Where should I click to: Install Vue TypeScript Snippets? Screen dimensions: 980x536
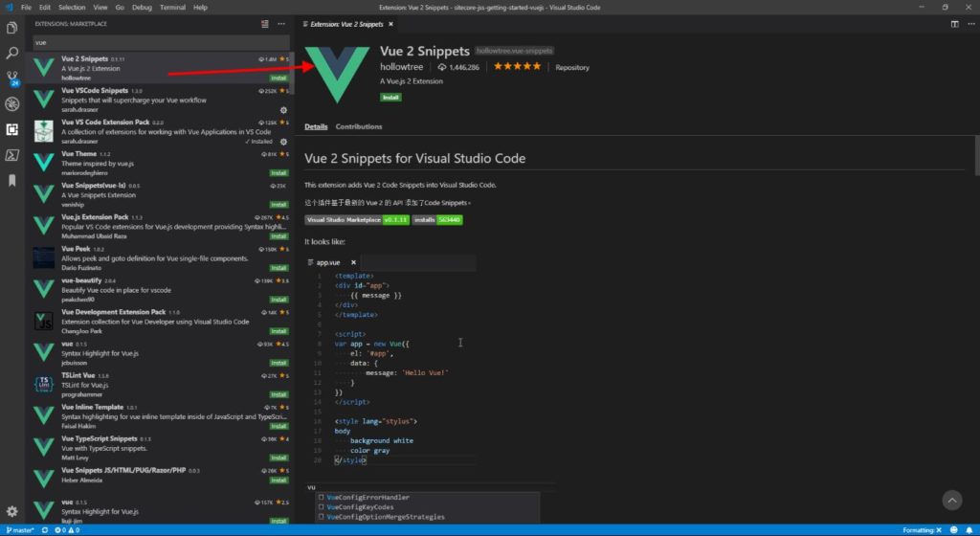tap(278, 458)
